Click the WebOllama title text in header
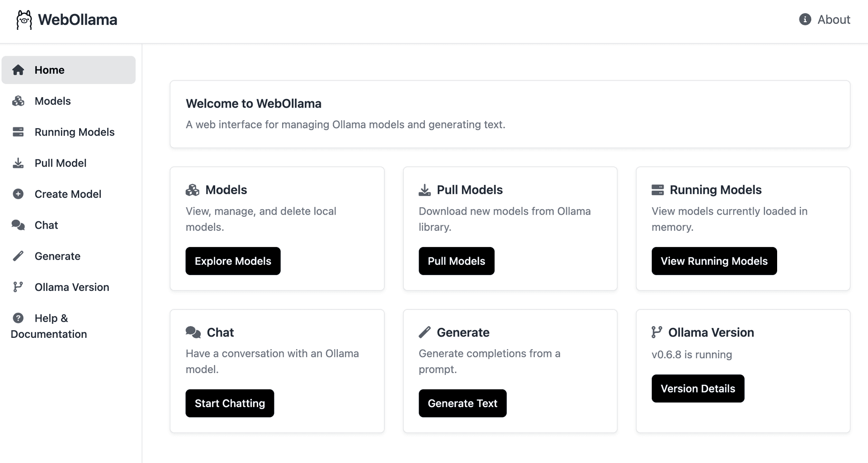This screenshot has height=463, width=868. tap(78, 20)
